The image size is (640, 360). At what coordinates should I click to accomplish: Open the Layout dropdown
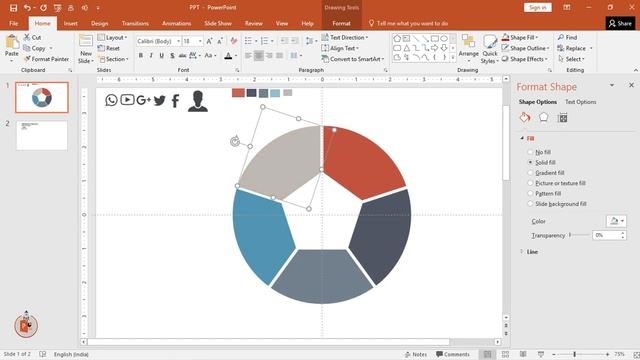pos(113,38)
